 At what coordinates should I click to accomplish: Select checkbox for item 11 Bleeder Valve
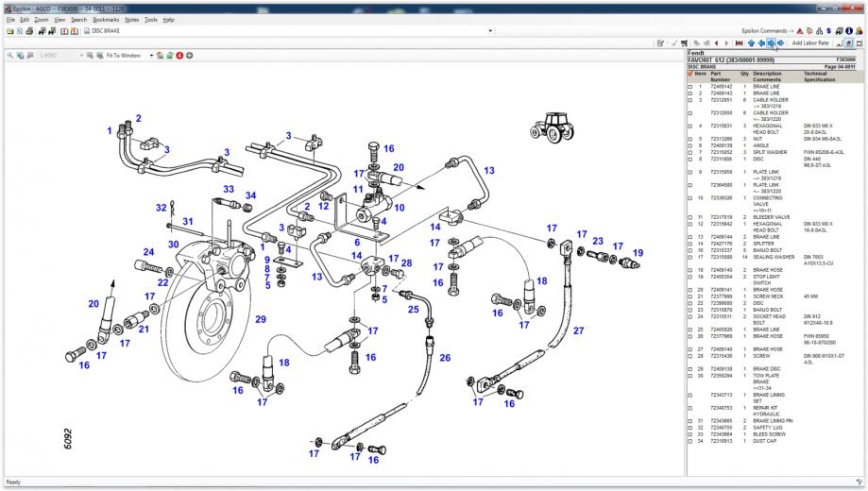[x=690, y=216]
